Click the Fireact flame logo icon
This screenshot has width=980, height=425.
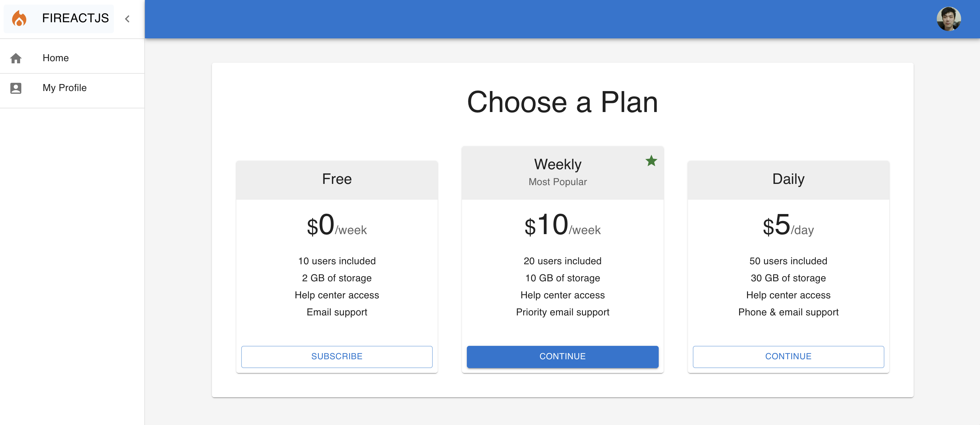click(x=19, y=18)
